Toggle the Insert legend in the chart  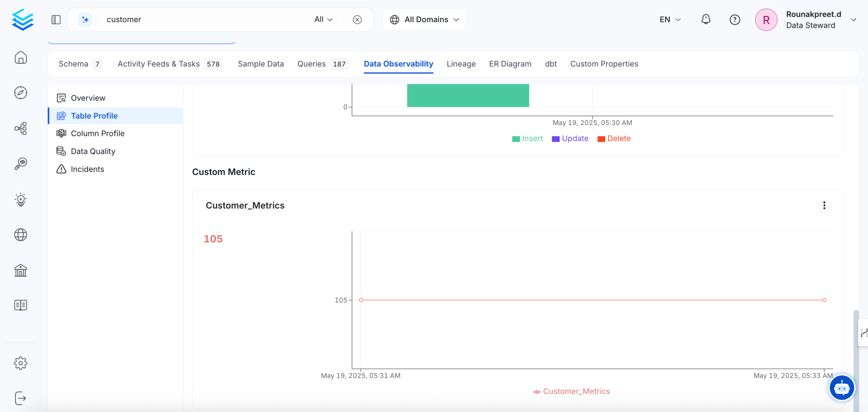(527, 138)
